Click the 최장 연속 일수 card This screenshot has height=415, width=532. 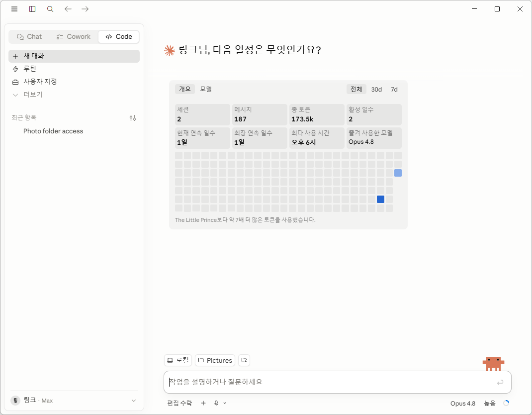pyautogui.click(x=260, y=138)
